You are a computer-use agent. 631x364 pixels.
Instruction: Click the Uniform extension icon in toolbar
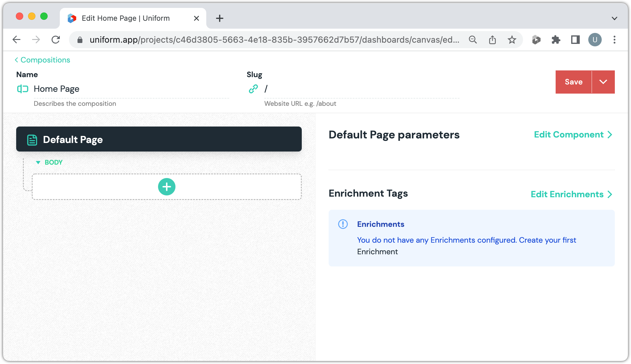536,40
